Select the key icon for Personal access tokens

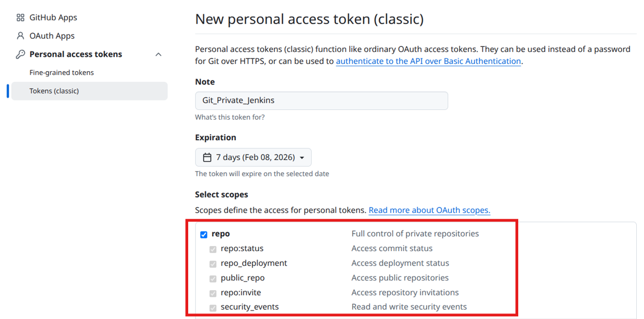point(20,54)
